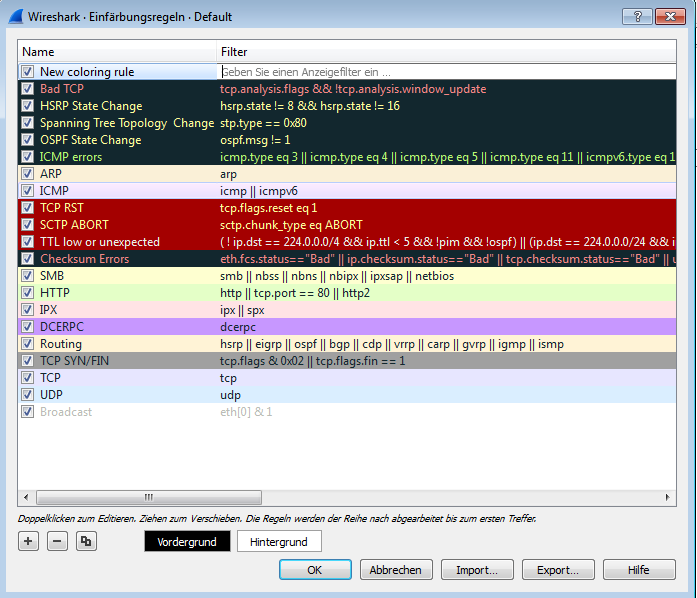Viewport: 697px width, 598px height.
Task: Select filter "sctp.chunk_type eq ABORT"
Action: 291,225
